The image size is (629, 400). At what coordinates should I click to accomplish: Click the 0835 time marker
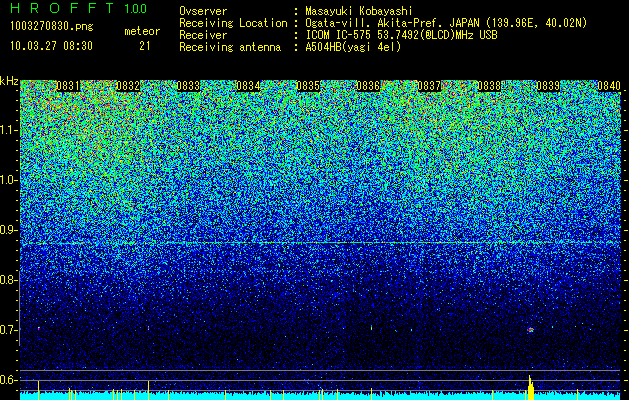pyautogui.click(x=308, y=86)
